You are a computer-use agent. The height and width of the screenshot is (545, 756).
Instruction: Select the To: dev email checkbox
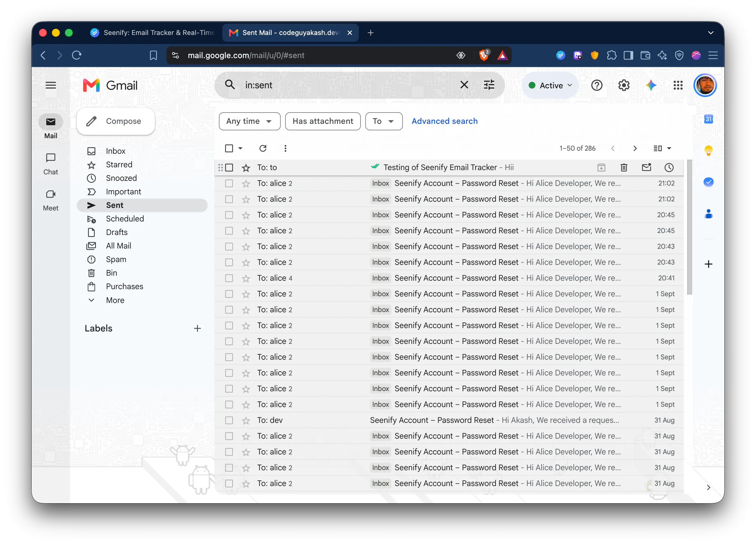(229, 420)
